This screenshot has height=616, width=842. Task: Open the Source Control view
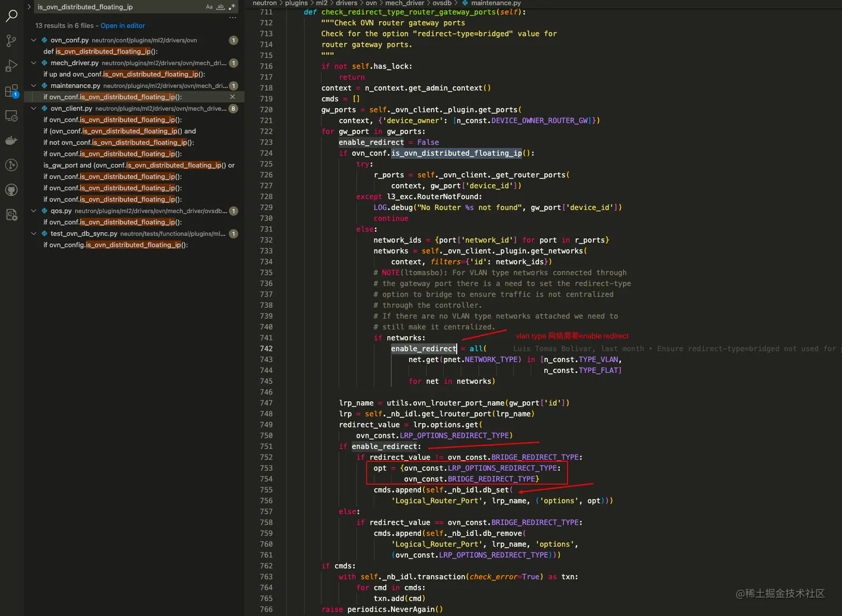pos(11,41)
